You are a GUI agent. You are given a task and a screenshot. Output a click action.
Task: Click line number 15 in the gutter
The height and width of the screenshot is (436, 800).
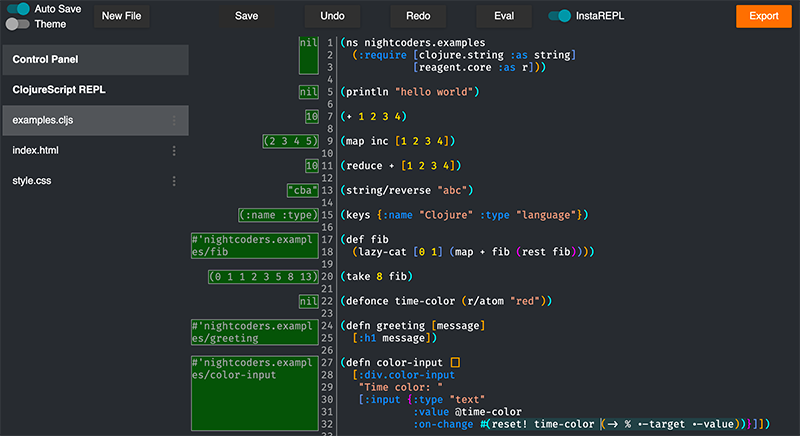(x=327, y=215)
